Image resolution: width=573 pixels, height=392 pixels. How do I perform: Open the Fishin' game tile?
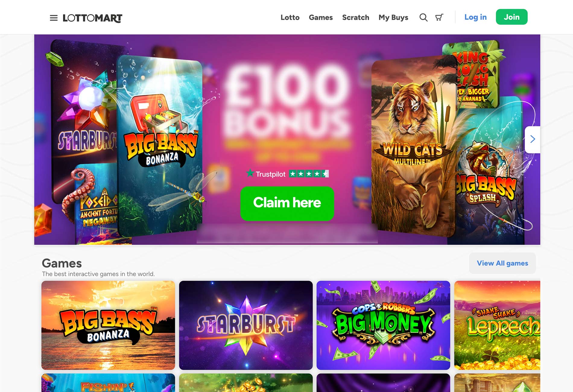[108, 383]
